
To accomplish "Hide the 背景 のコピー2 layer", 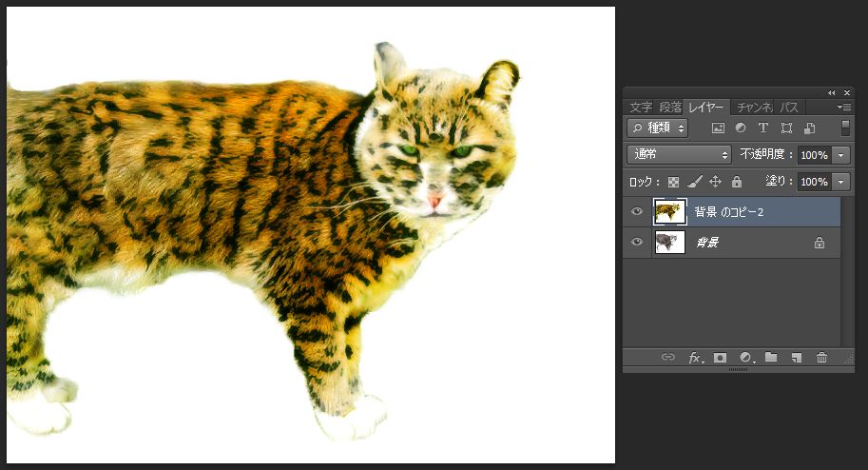I will (637, 211).
